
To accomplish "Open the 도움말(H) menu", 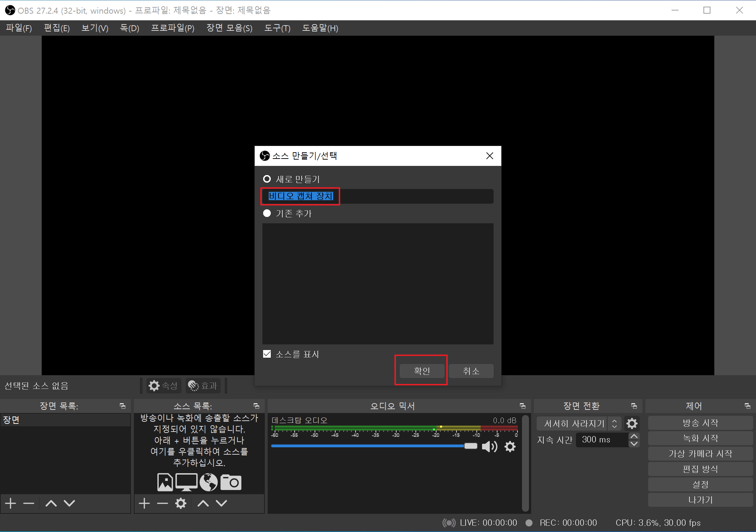I will tap(320, 28).
